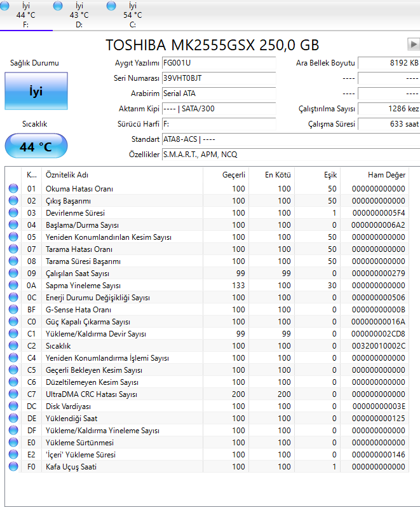Switch to the D: drive tab
Image resolution: width=420 pixels, height=507 pixels.
[79, 15]
